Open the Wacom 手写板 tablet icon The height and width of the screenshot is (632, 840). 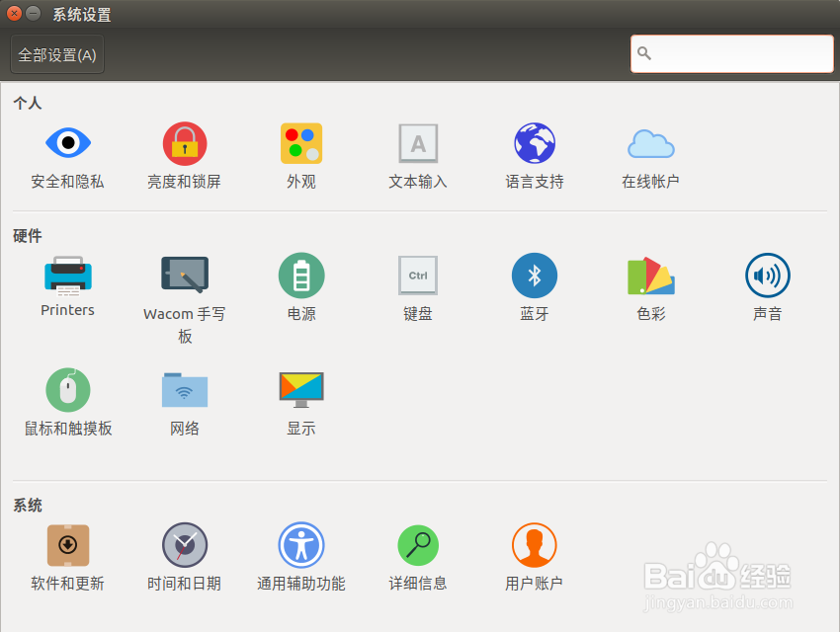(185, 275)
